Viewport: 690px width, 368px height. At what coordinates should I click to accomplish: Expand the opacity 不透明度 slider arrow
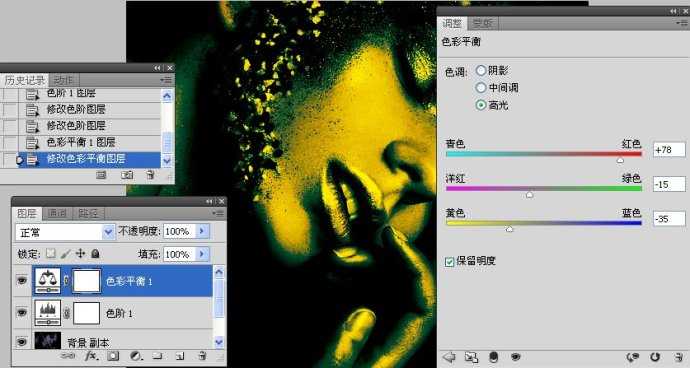point(202,231)
